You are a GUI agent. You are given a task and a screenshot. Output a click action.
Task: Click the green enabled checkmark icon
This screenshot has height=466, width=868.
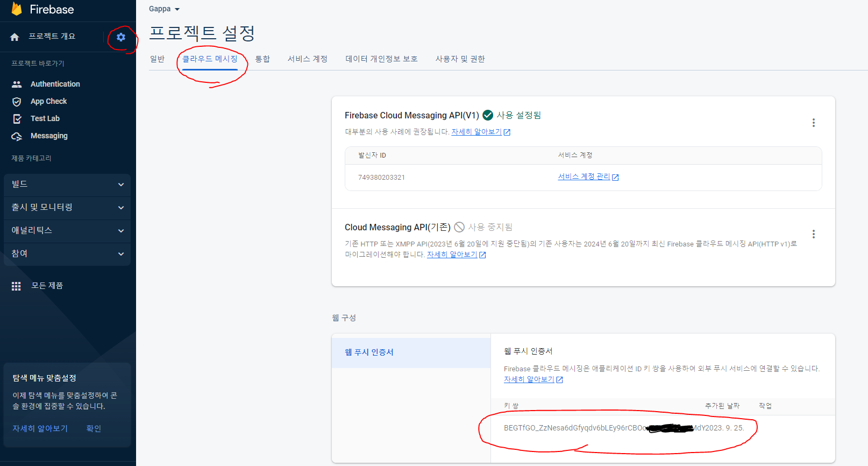[488, 115]
